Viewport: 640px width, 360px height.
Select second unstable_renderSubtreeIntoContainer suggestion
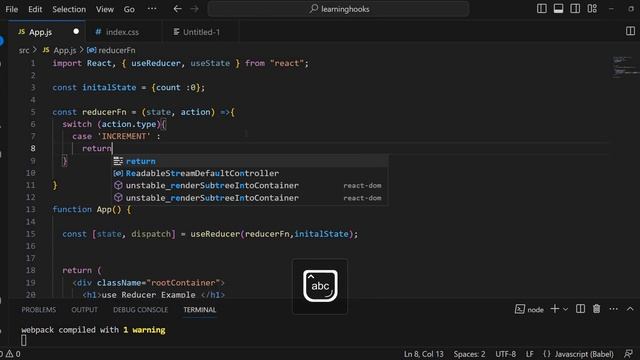(x=250, y=198)
